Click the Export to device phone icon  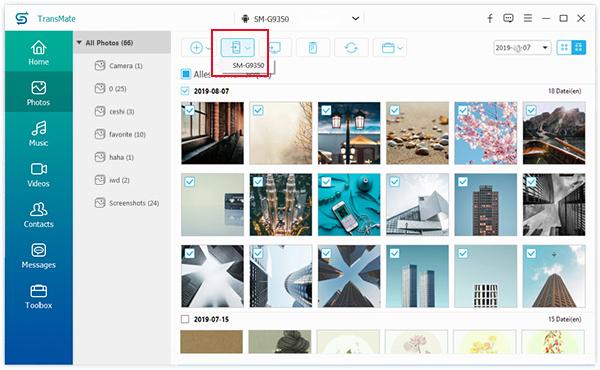pyautogui.click(x=235, y=48)
